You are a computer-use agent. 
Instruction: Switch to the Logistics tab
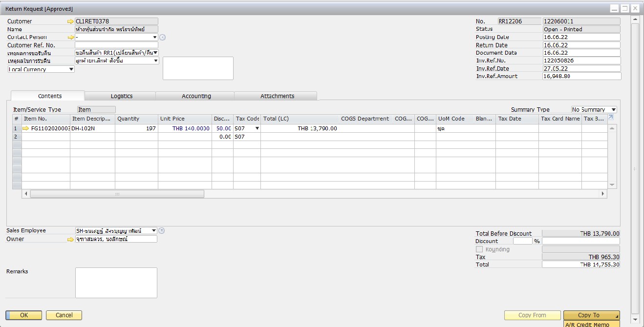[121, 96]
